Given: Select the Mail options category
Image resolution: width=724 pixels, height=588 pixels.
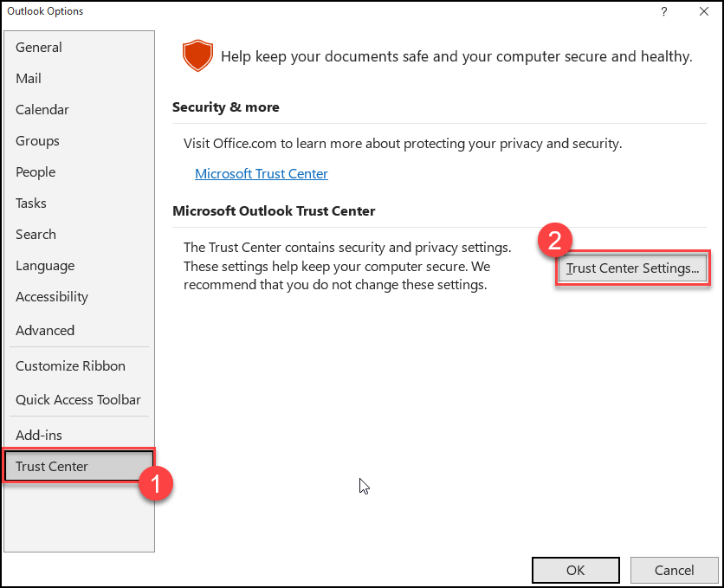Looking at the screenshot, I should [29, 79].
